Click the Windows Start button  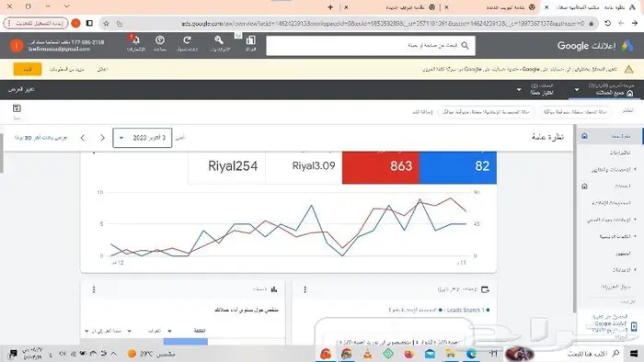pyautogui.click(x=633, y=354)
